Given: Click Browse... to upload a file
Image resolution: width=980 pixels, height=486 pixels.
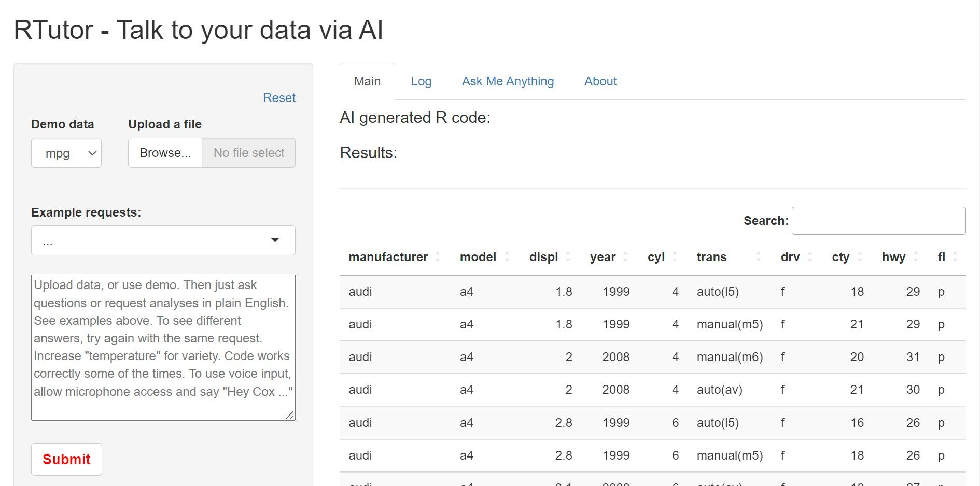Looking at the screenshot, I should (x=165, y=153).
